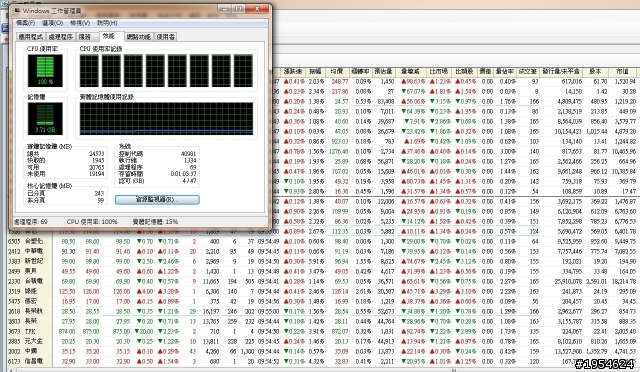Image resolution: width=640 pixels, height=372 pixels.
Task: Sort stock table by 預估量 column header
Action: 384,71
